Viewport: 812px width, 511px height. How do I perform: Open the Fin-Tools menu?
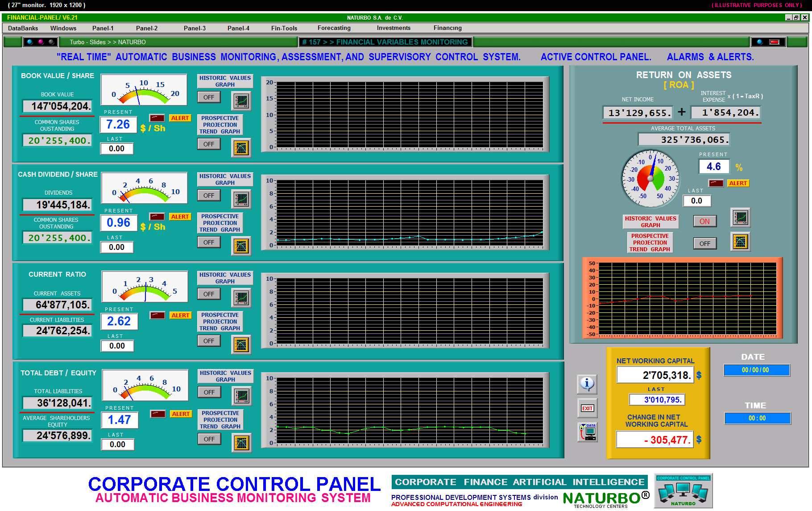[x=284, y=28]
